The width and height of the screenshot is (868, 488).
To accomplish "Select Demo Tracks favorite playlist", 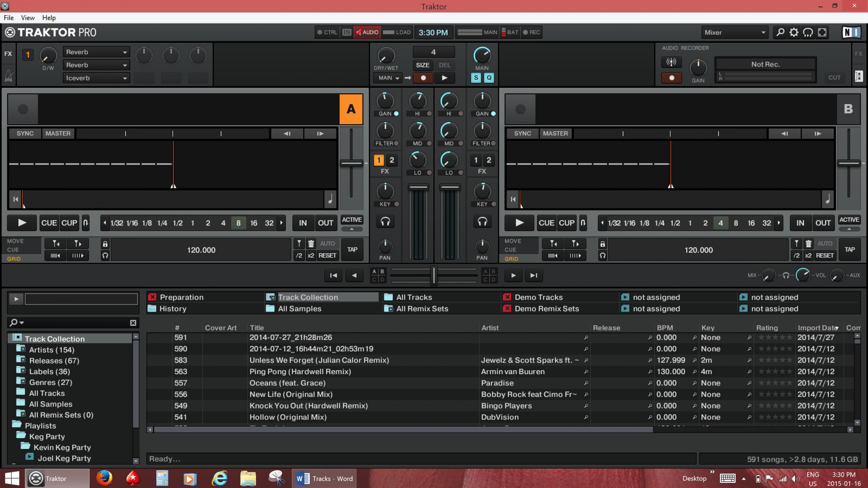I will [x=538, y=297].
